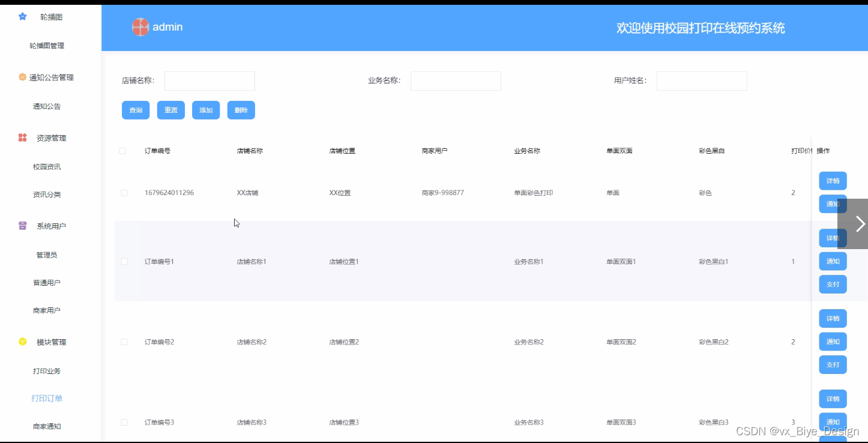Open 轮播图管理 in the sidebar
868x443 pixels.
tap(47, 46)
